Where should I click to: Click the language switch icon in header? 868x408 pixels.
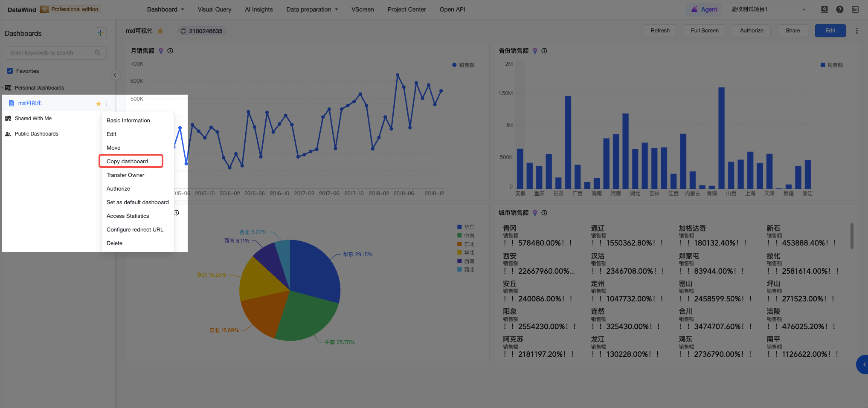click(855, 9)
